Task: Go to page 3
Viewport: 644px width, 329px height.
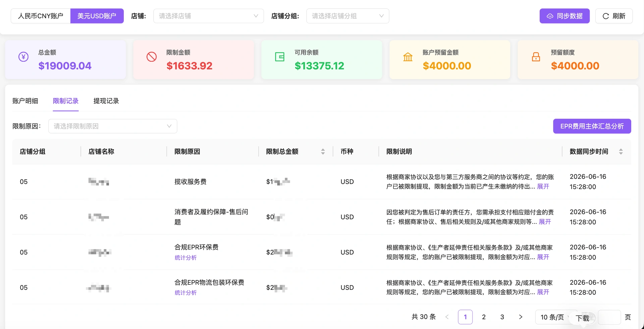Action: [502, 317]
